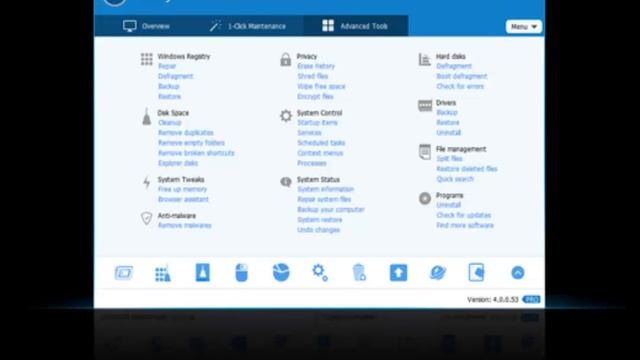This screenshot has width=640, height=360.
Task: Click the Disk Space broom icon
Action: pyautogui.click(x=147, y=116)
